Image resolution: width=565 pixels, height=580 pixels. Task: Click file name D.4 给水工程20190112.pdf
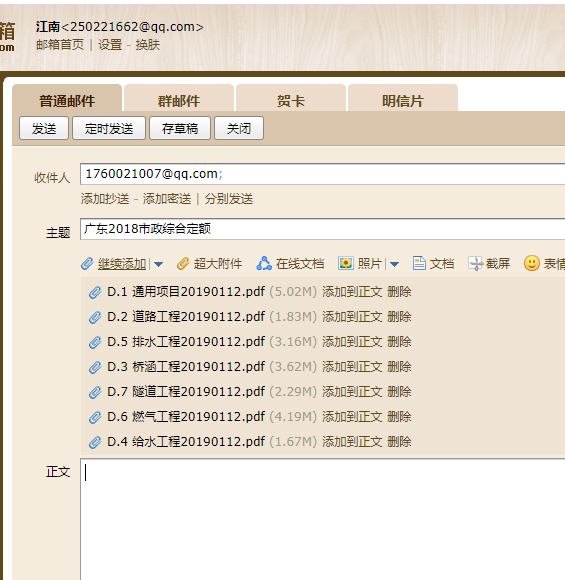point(186,442)
